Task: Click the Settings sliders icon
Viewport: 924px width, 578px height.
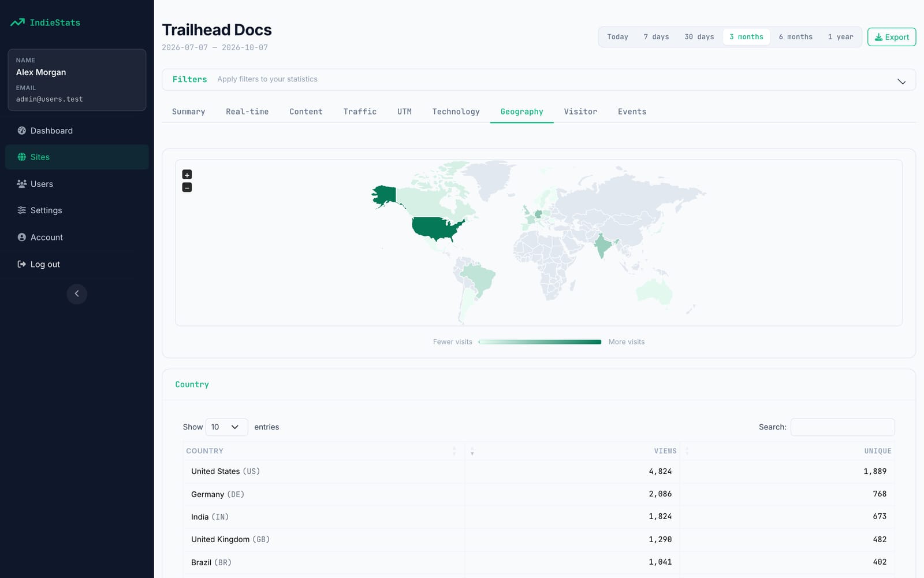Action: coord(22,210)
